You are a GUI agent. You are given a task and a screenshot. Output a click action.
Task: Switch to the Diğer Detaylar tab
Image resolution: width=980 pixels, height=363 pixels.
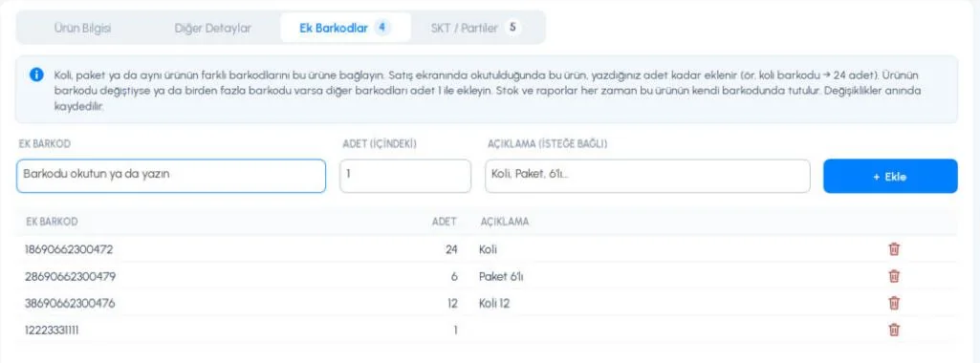click(212, 28)
